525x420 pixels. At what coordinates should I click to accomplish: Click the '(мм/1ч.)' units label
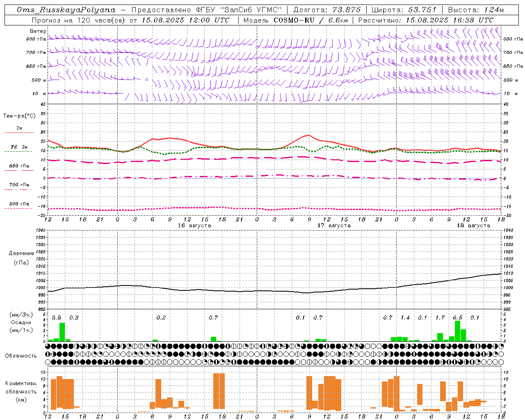tap(21, 330)
